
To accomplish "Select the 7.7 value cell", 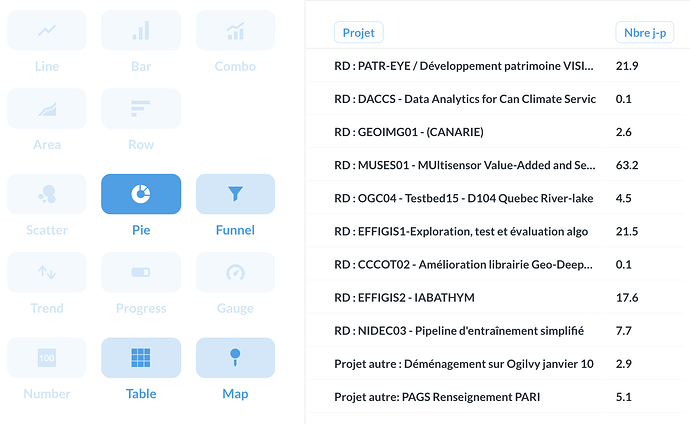I will (x=624, y=331).
